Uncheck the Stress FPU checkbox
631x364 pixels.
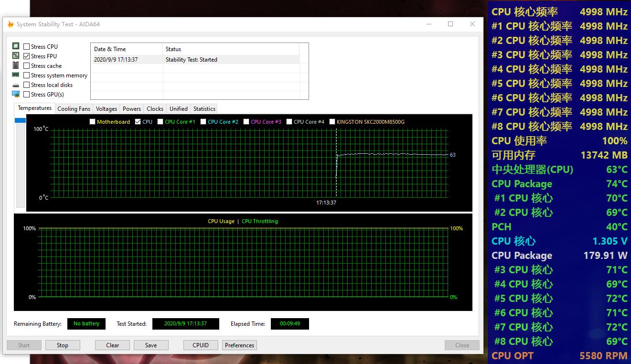point(27,56)
